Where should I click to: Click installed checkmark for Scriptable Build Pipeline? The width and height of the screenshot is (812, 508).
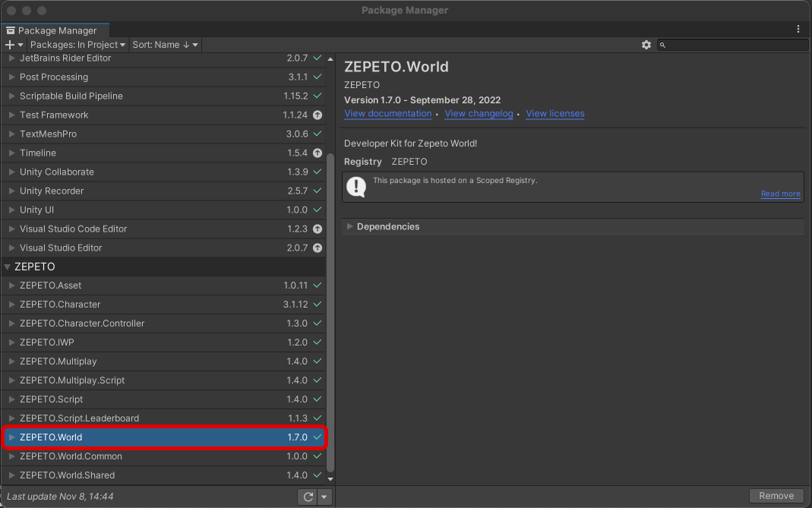pos(318,96)
